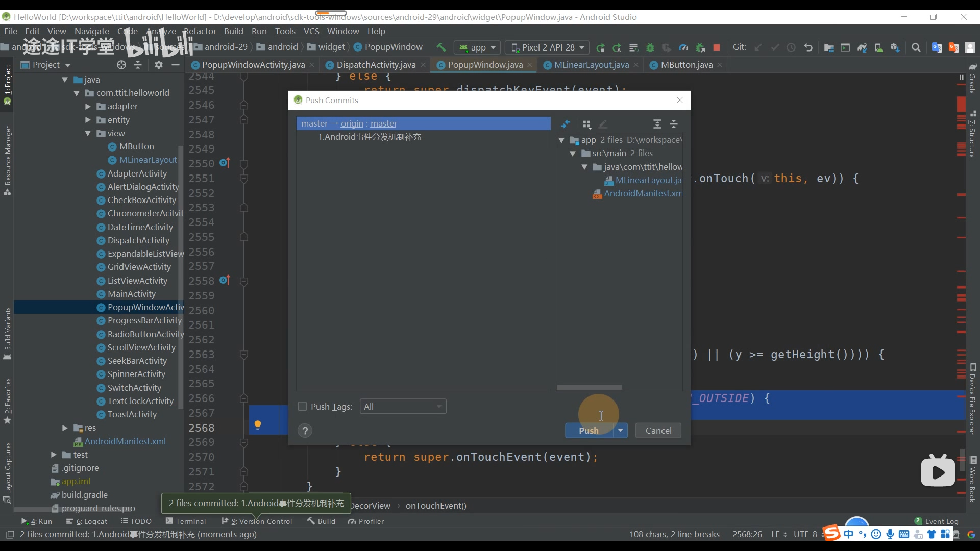Click Group By icon in Push Commits

pos(586,124)
